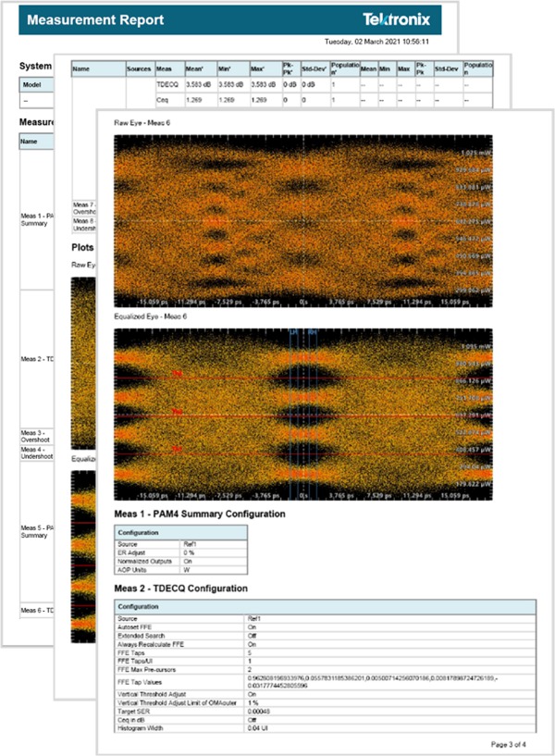Click the Extended Search Off value
The image size is (555, 756).
[252, 636]
